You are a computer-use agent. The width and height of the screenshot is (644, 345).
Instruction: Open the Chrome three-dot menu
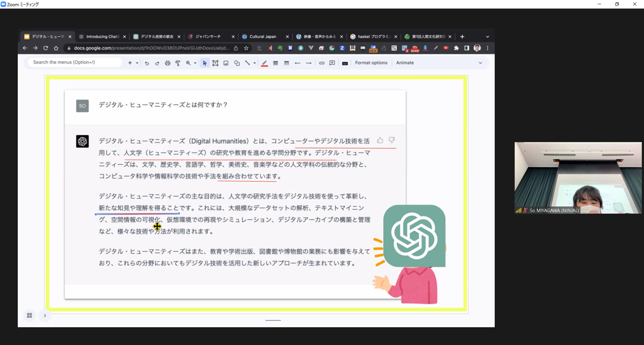pyautogui.click(x=487, y=48)
